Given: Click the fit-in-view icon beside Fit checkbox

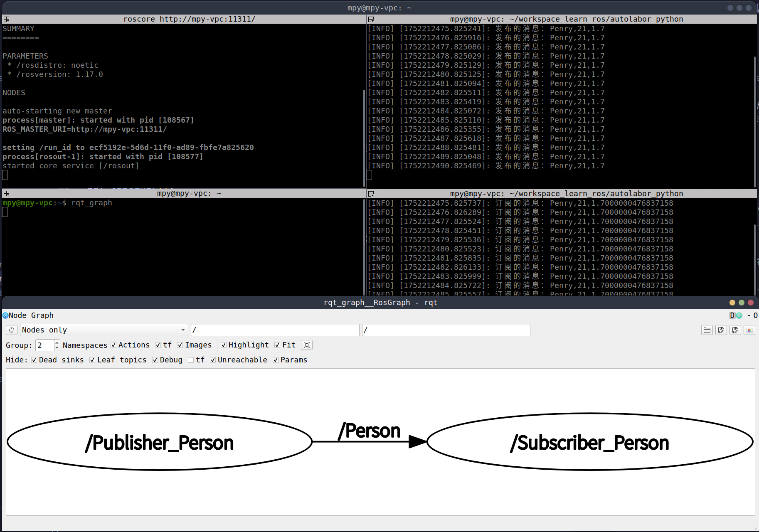Looking at the screenshot, I should (307, 345).
